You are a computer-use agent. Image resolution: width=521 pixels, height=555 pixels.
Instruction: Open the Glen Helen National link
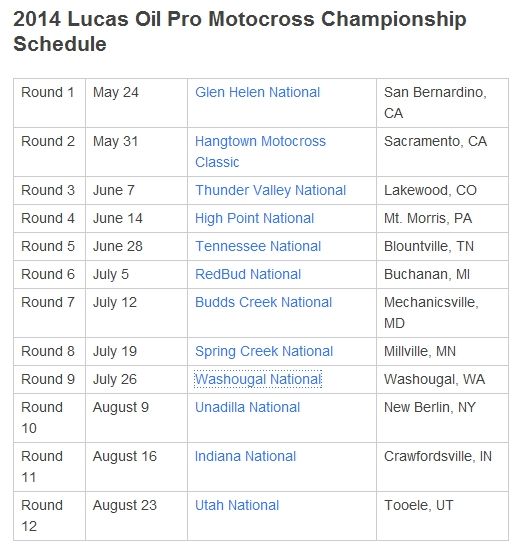pyautogui.click(x=257, y=92)
